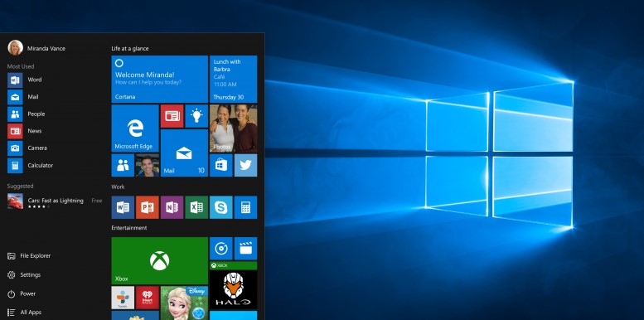Launch the PowerPoint tile

tap(147, 207)
